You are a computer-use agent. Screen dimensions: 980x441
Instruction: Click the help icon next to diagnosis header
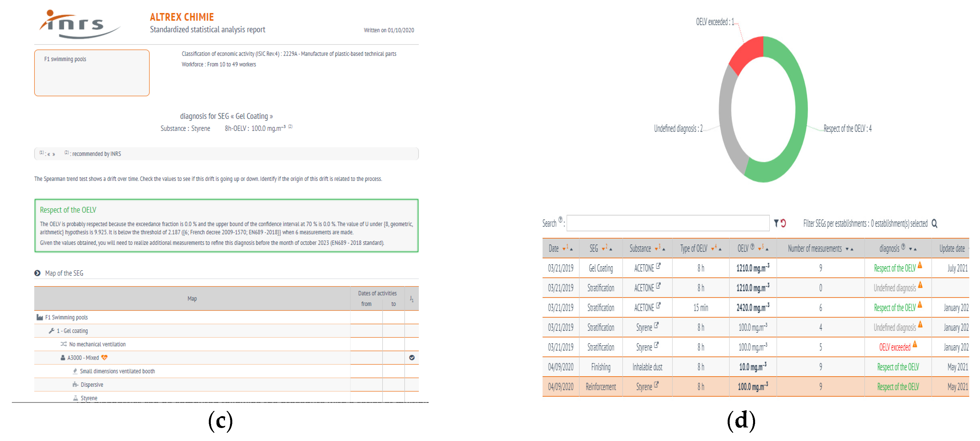click(x=903, y=247)
